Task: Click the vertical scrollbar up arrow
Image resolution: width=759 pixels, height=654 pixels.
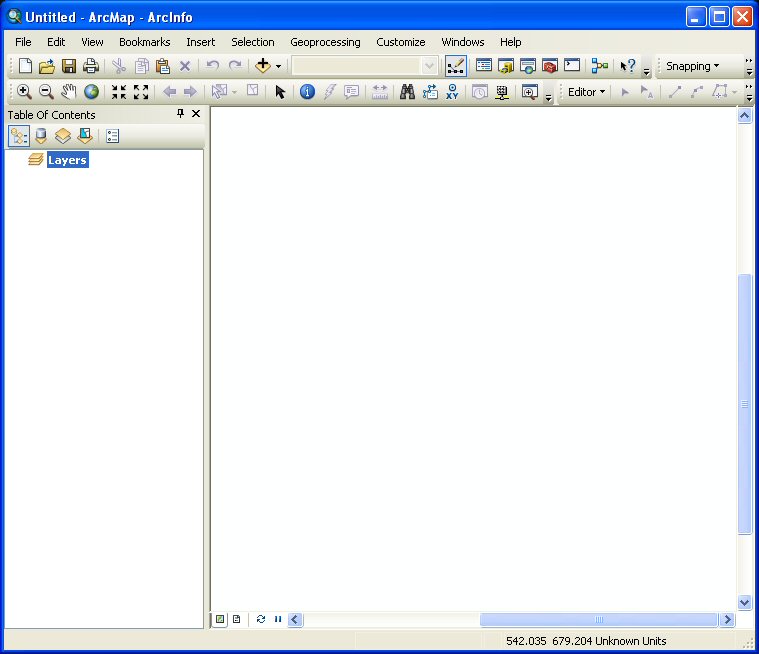Action: [x=744, y=116]
